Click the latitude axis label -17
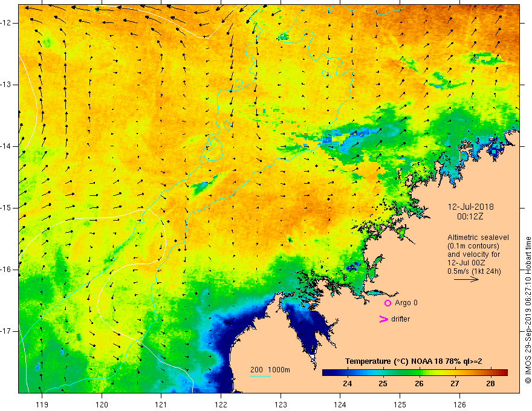This screenshot has height=411, width=532. click(6, 331)
